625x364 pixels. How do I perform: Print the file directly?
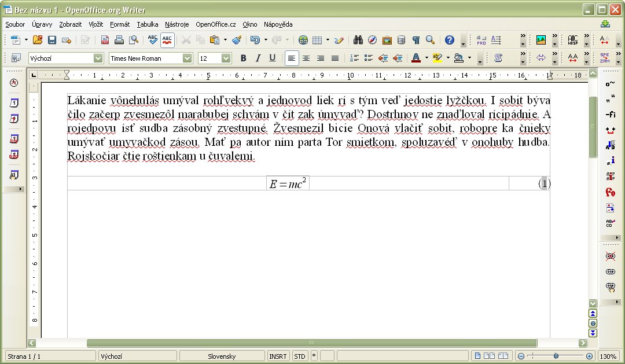119,40
